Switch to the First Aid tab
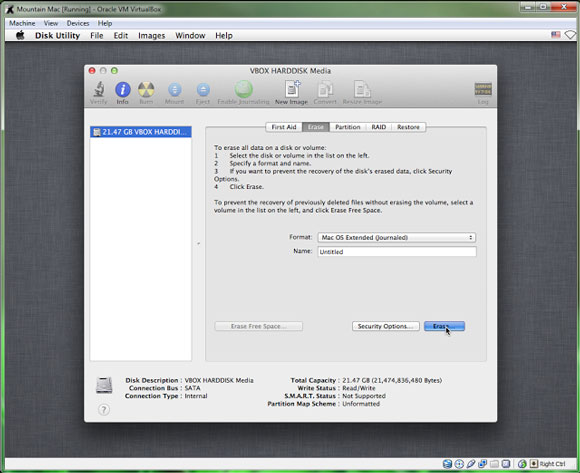This screenshot has height=473, width=580. 284,127
